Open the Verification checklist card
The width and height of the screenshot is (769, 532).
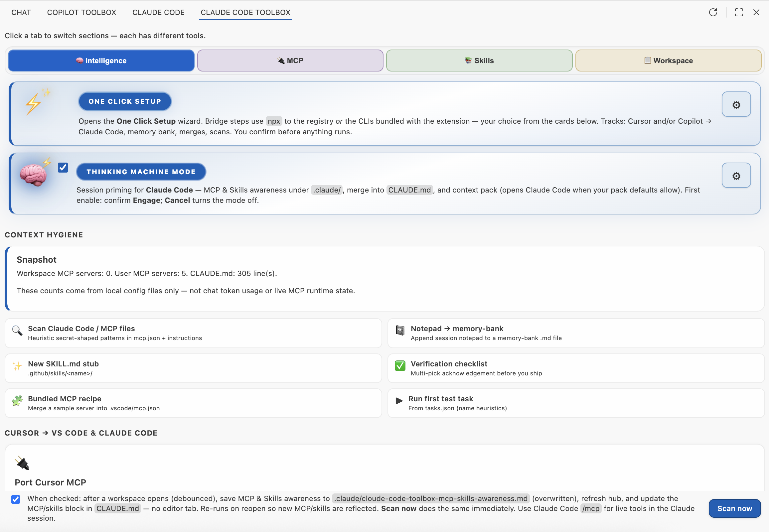576,368
